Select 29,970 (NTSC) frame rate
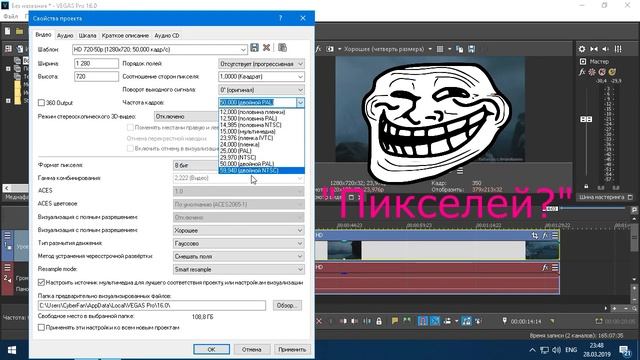 [261, 157]
